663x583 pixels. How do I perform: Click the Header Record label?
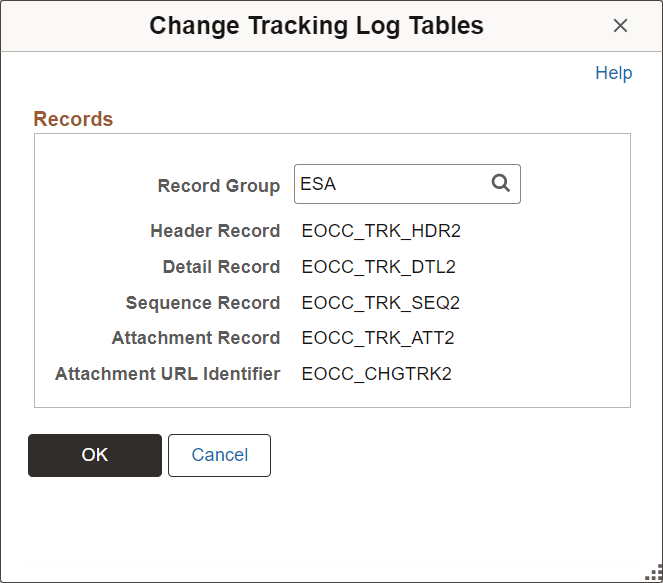pos(215,231)
